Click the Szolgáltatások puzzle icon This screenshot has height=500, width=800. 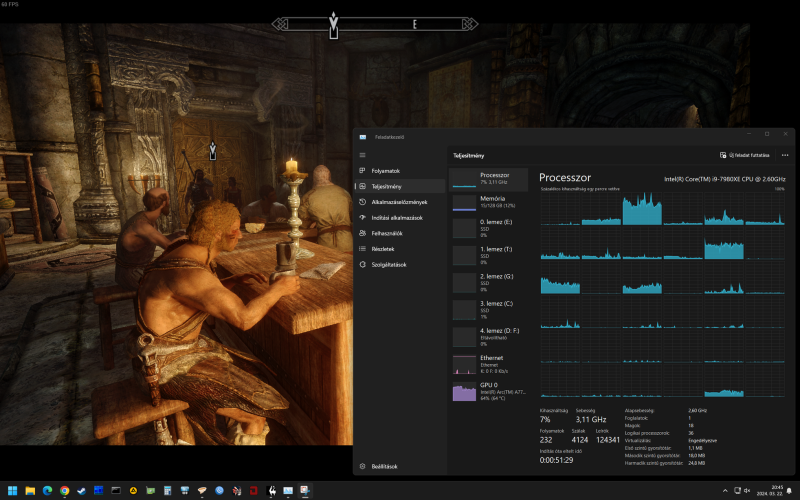tap(362, 264)
